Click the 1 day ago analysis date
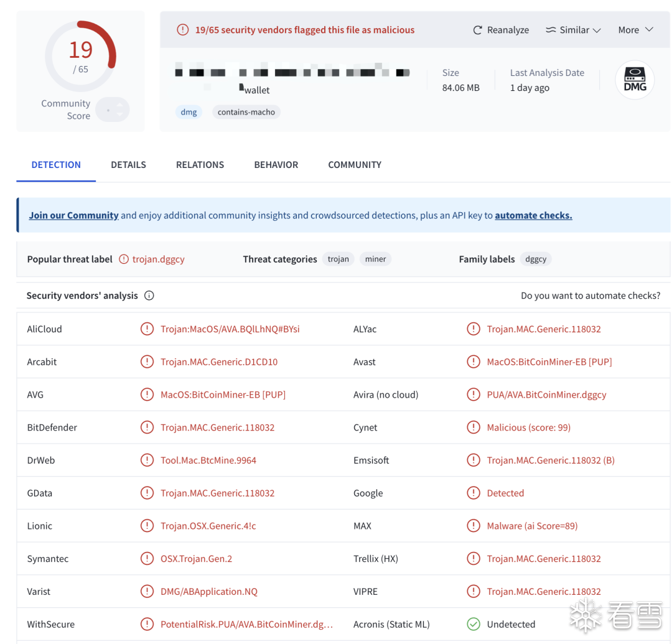This screenshot has width=672, height=644. [530, 88]
